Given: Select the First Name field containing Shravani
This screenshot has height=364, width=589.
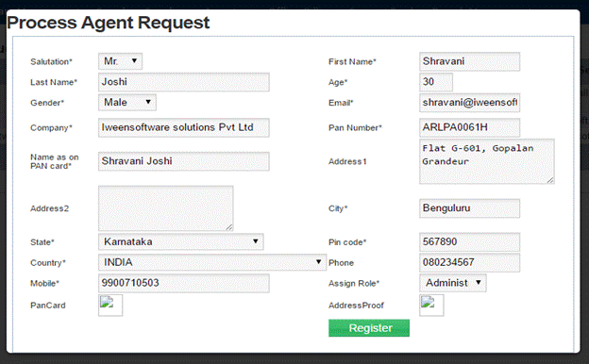Looking at the screenshot, I should coord(469,61).
